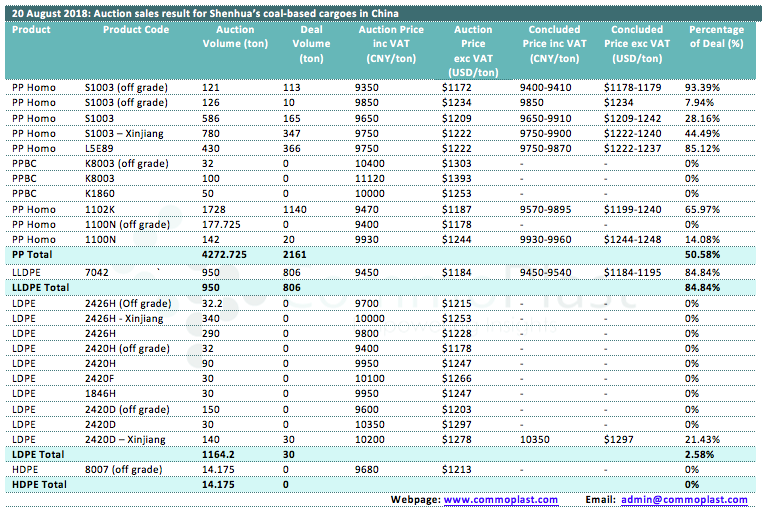This screenshot has width=762, height=512.
Task: Click the Product Code column header
Action: click(x=136, y=30)
